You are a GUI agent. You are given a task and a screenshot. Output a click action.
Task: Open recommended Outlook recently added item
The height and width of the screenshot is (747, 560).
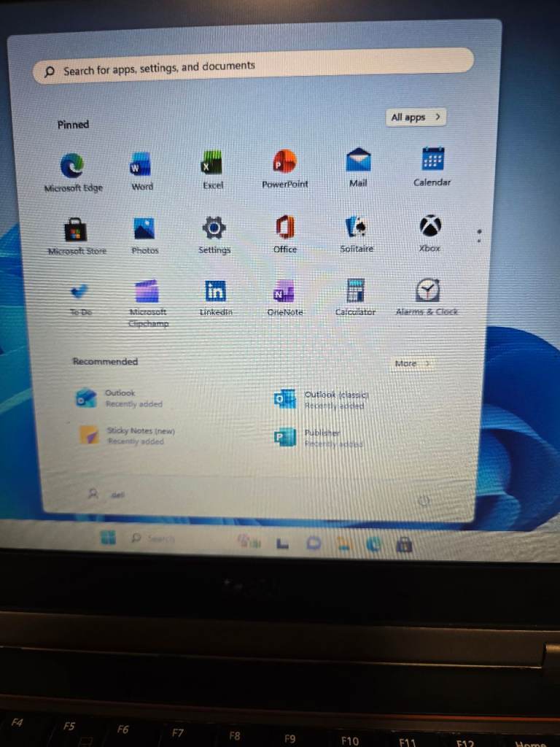tap(120, 398)
